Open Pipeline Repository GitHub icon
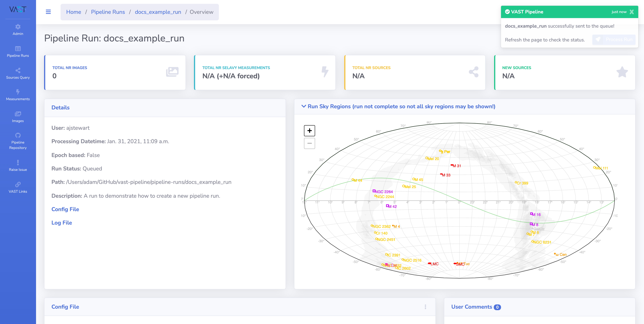Screen dimensions: 644x324 (18, 136)
